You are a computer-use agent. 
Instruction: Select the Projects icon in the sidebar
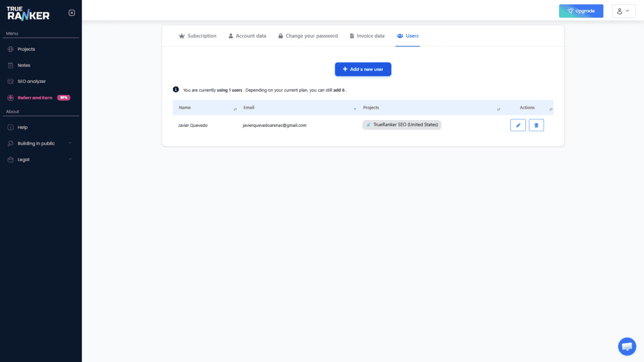pos(11,48)
